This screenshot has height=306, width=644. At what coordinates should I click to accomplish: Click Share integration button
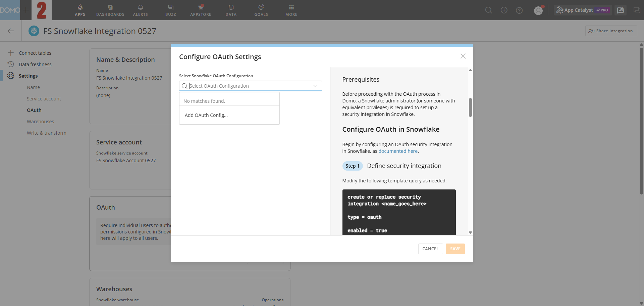point(611,31)
